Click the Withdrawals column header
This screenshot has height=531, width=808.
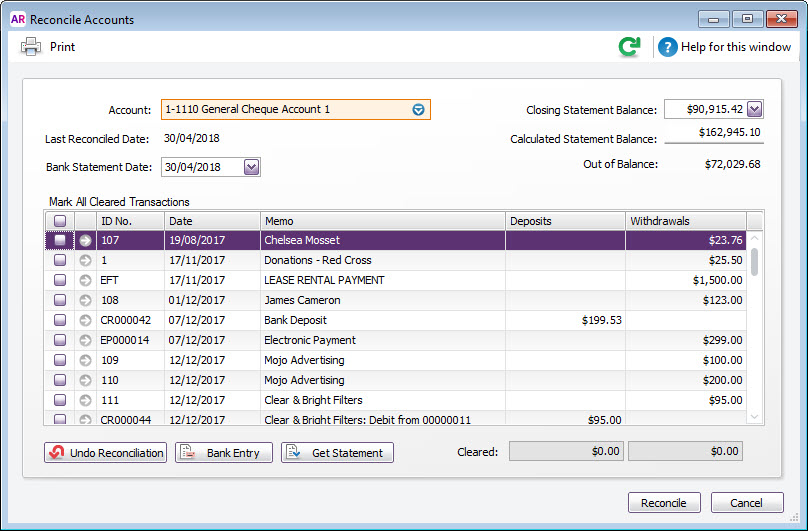pos(685,220)
